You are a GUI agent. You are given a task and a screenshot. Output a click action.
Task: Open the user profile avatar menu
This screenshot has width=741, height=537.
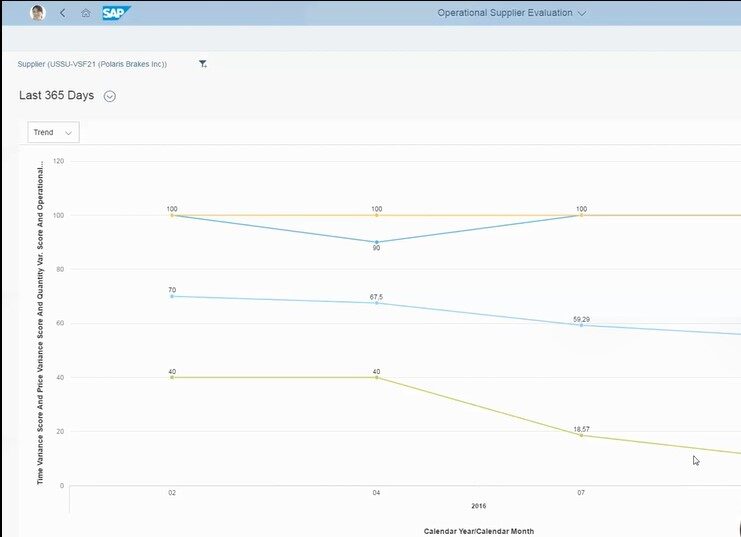[38, 13]
